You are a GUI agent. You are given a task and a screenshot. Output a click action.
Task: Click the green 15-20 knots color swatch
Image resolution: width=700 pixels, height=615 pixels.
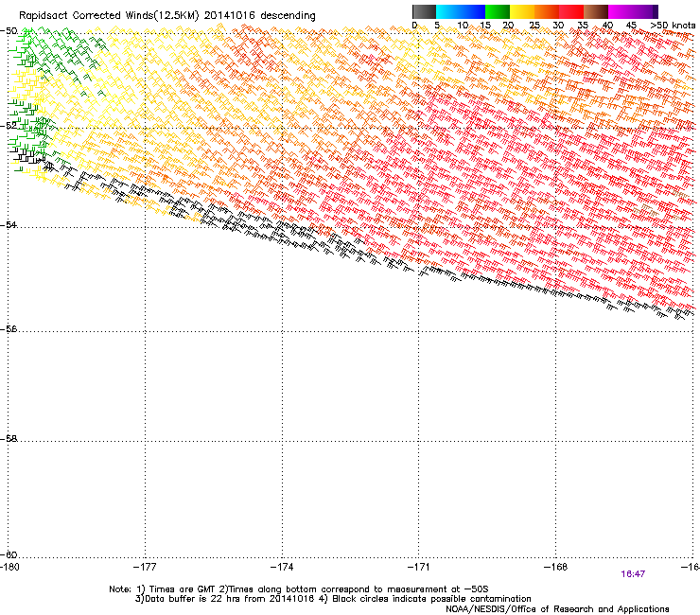click(498, 11)
